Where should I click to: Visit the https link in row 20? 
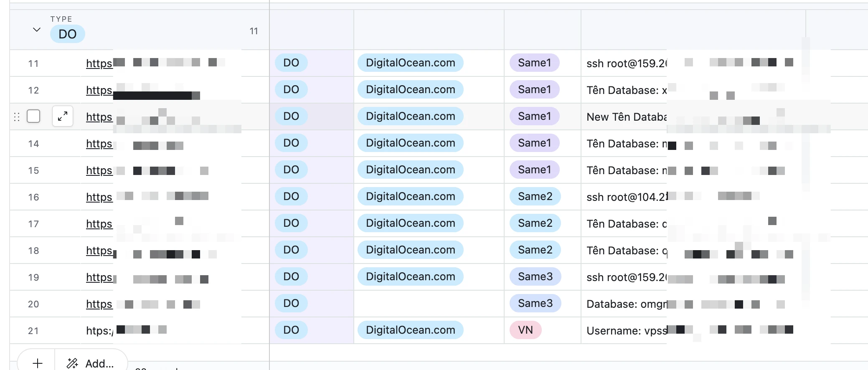click(x=99, y=304)
